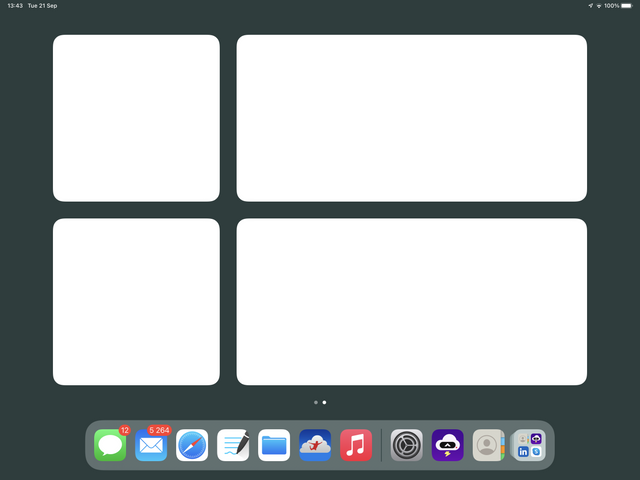The width and height of the screenshot is (640, 480).
Task: Open the Messages app in the dock
Action: (110, 445)
